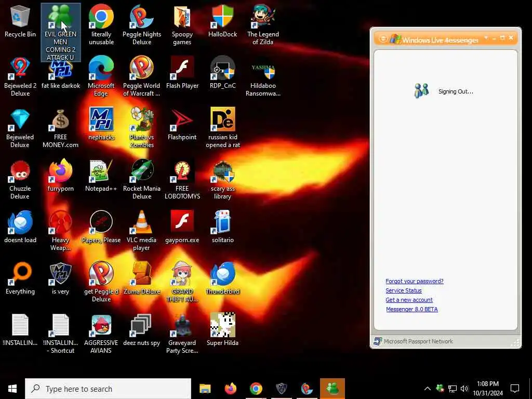Open the Service Status link

coord(403,290)
